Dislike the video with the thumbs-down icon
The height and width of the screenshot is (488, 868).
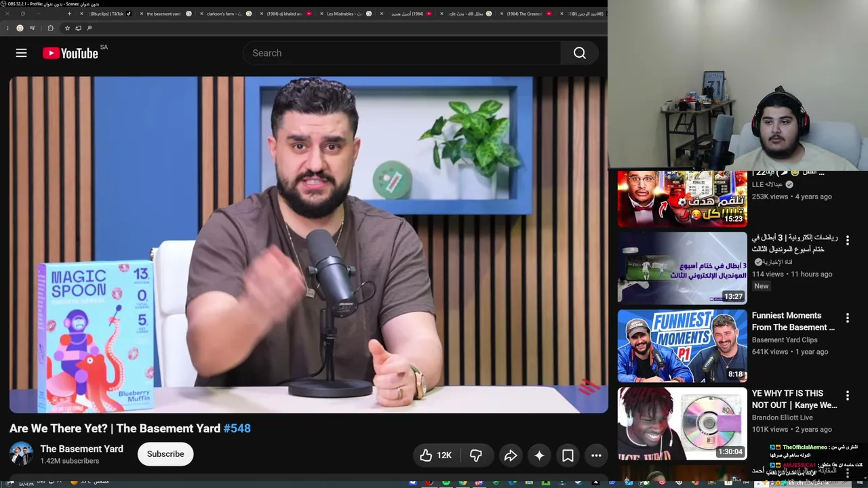476,455
